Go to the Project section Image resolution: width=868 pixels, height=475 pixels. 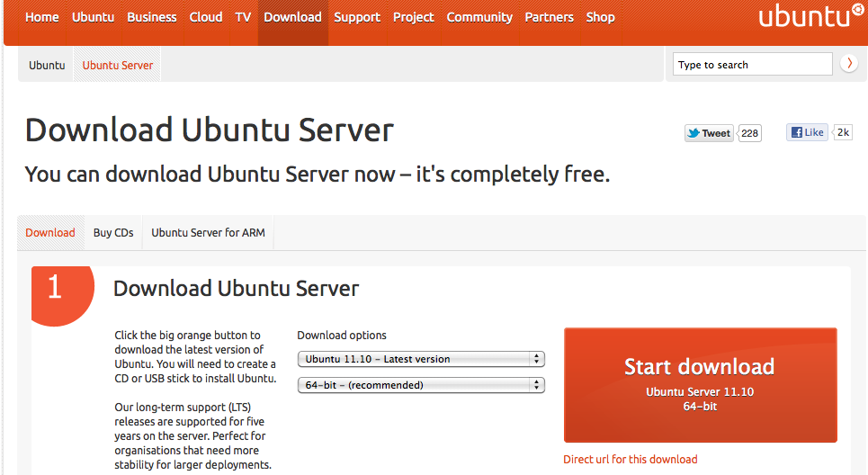414,17
